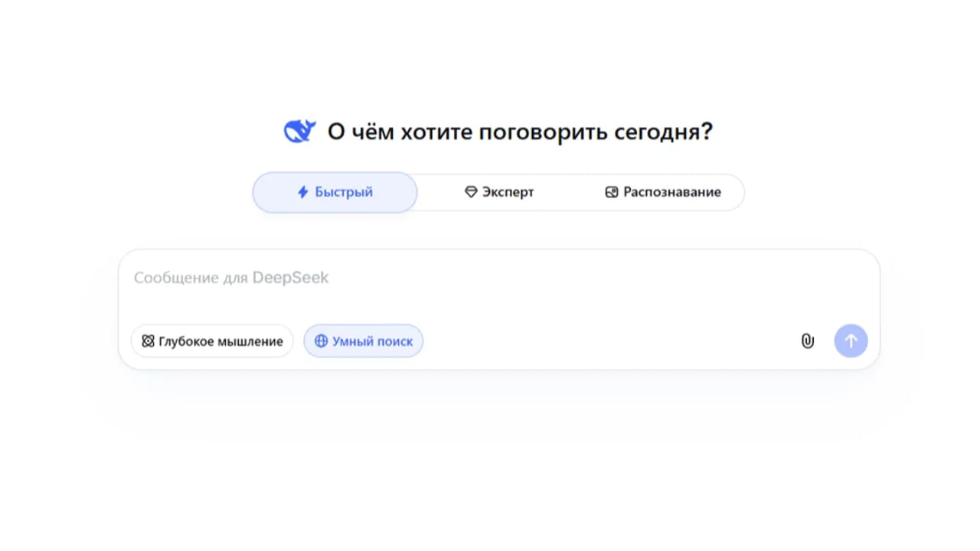The image size is (980, 551).
Task: Select the Быстрый mode
Action: [x=335, y=192]
